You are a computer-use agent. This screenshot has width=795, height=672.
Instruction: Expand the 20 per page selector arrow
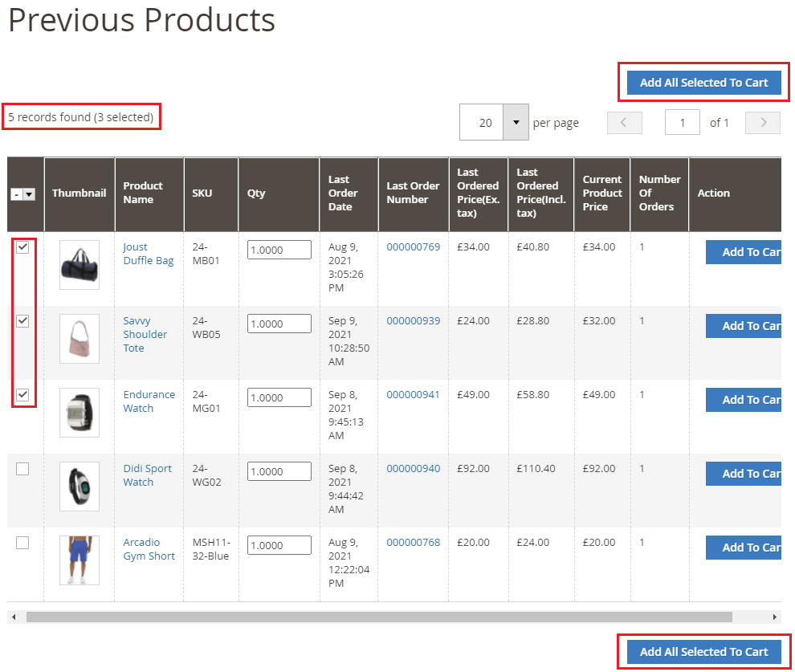coord(516,122)
